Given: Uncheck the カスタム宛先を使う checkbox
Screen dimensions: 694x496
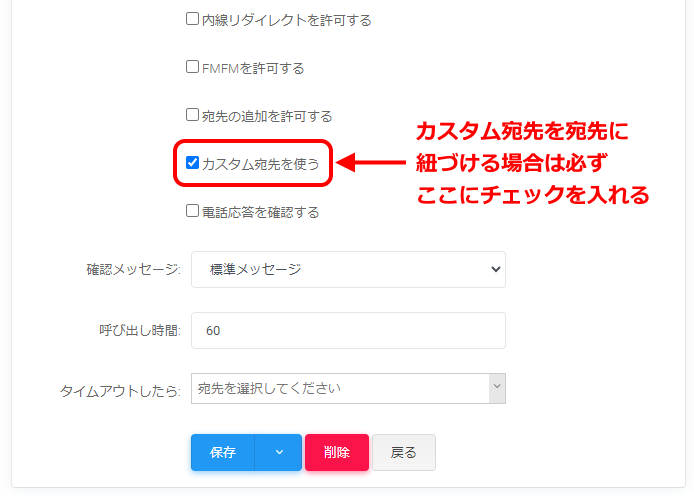Looking at the screenshot, I should [193, 162].
